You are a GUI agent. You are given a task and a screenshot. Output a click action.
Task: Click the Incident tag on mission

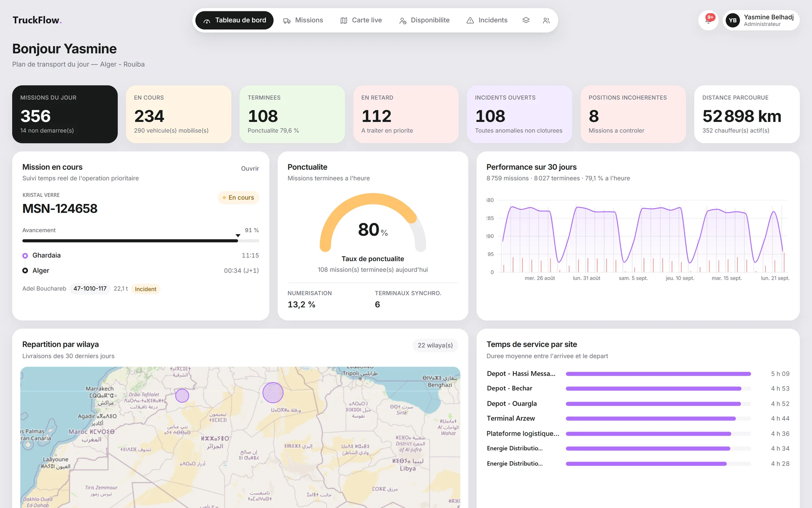point(145,289)
